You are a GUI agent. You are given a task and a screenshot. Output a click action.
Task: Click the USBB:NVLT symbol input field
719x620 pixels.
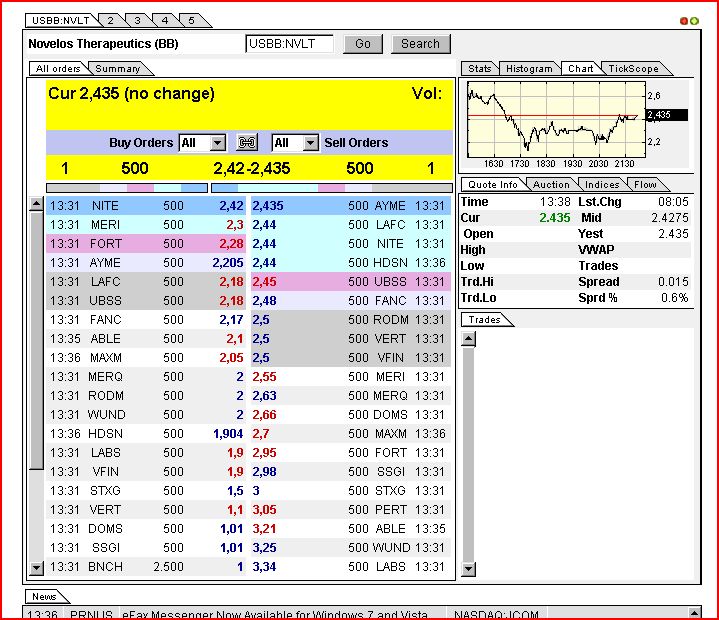[289, 44]
